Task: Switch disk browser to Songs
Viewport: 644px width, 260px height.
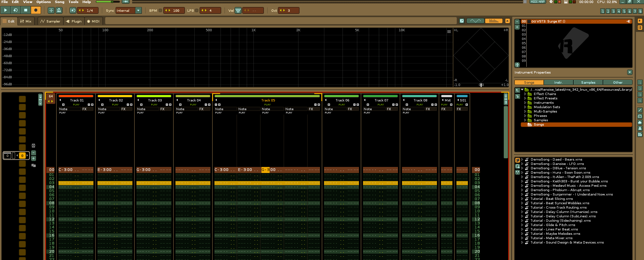Action: [x=529, y=82]
